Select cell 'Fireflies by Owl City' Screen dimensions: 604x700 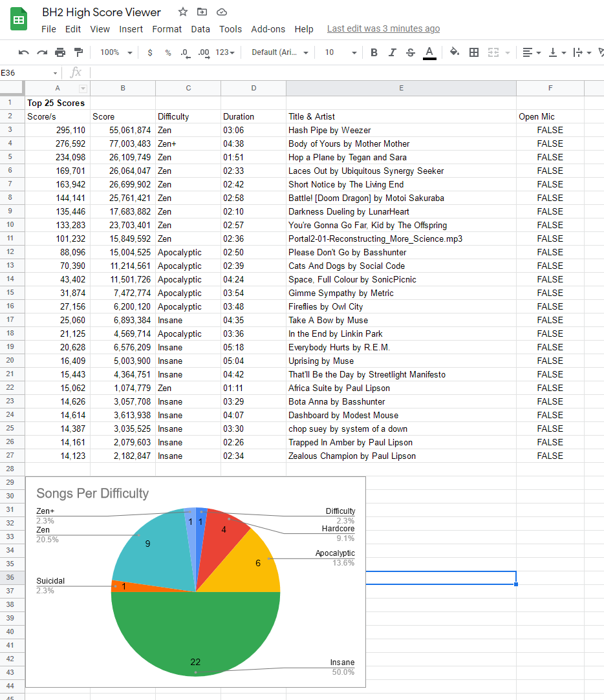(x=401, y=307)
